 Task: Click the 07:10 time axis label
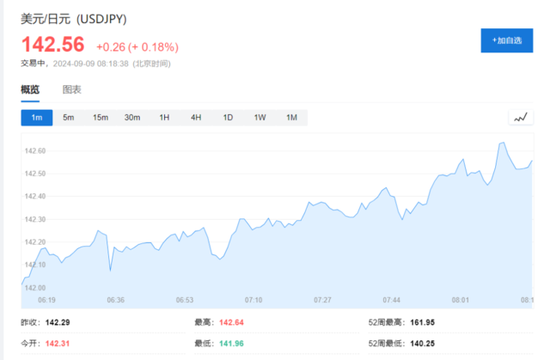[x=253, y=300]
